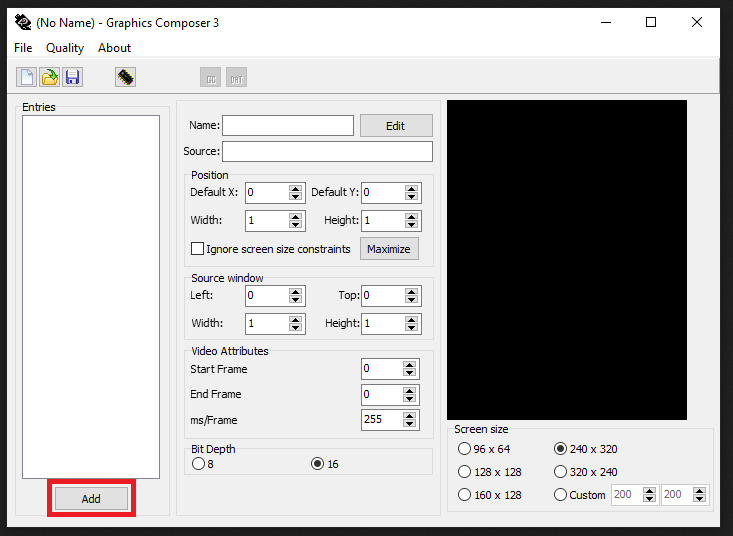Increase ms/Frame spinner value
Image resolution: width=733 pixels, height=536 pixels.
point(410,415)
